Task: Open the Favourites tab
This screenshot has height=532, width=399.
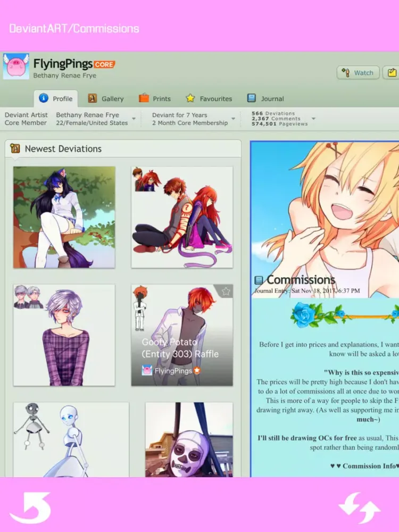Action: [209, 99]
